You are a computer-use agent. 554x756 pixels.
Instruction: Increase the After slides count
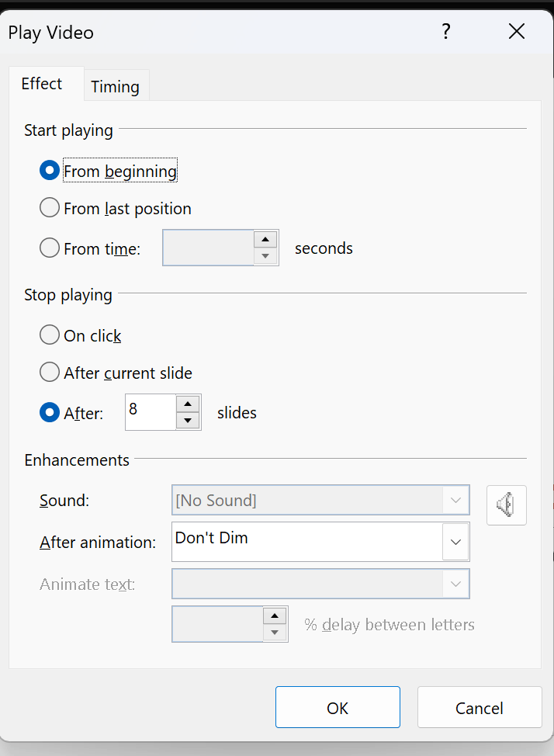coord(188,404)
